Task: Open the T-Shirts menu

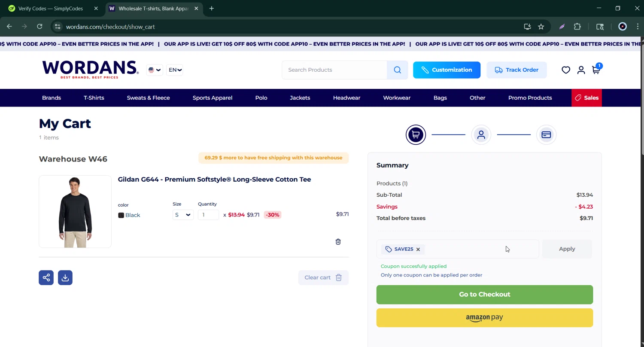Action: click(x=94, y=98)
